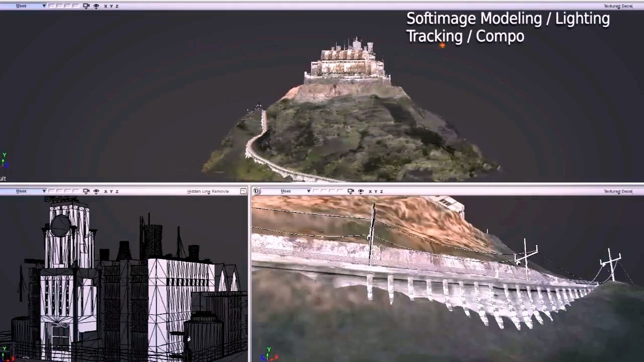Click eye show icon in bottom-left viewport
Image resolution: width=644 pixels, height=362 pixels.
point(96,191)
